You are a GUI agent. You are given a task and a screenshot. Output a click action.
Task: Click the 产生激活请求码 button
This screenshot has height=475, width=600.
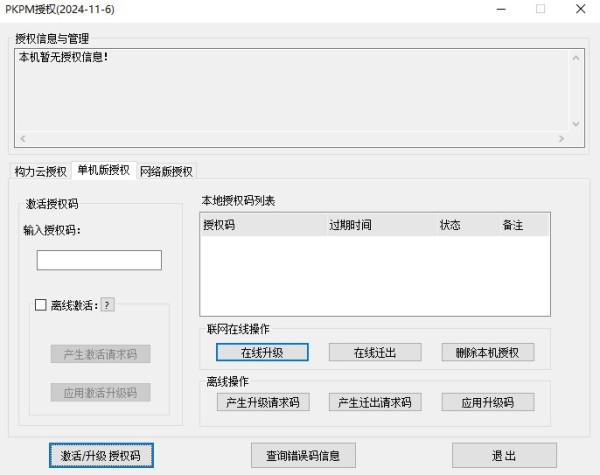(x=100, y=354)
